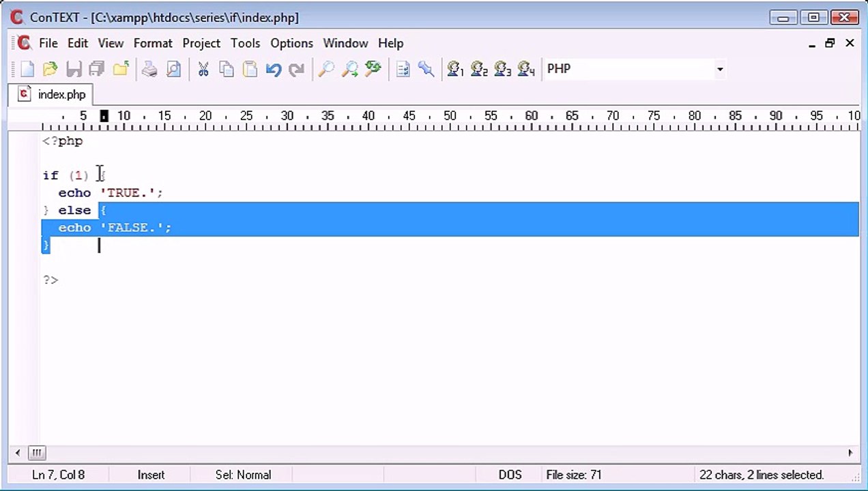The width and height of the screenshot is (868, 491).
Task: Create a new file from toolbar
Action: click(27, 69)
